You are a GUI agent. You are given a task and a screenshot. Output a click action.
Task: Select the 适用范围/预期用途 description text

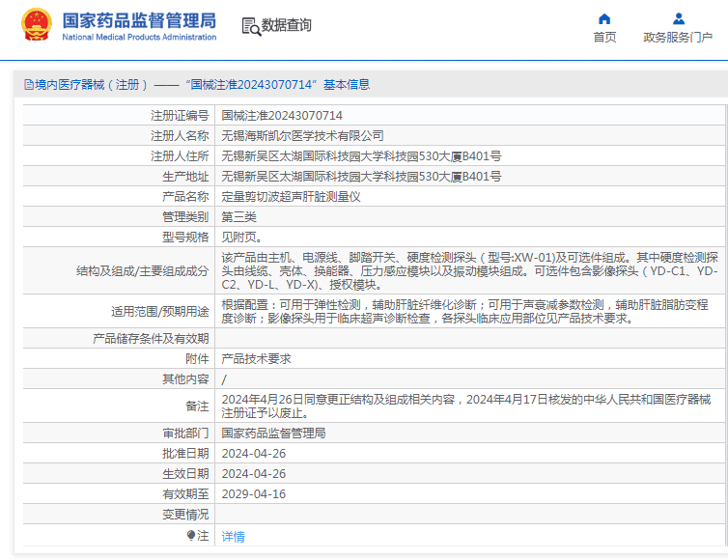[464, 311]
